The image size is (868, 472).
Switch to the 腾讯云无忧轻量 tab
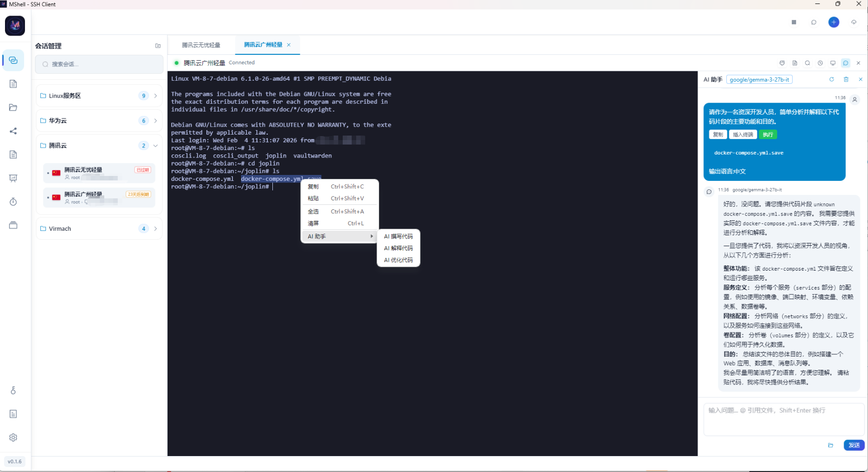click(x=201, y=45)
